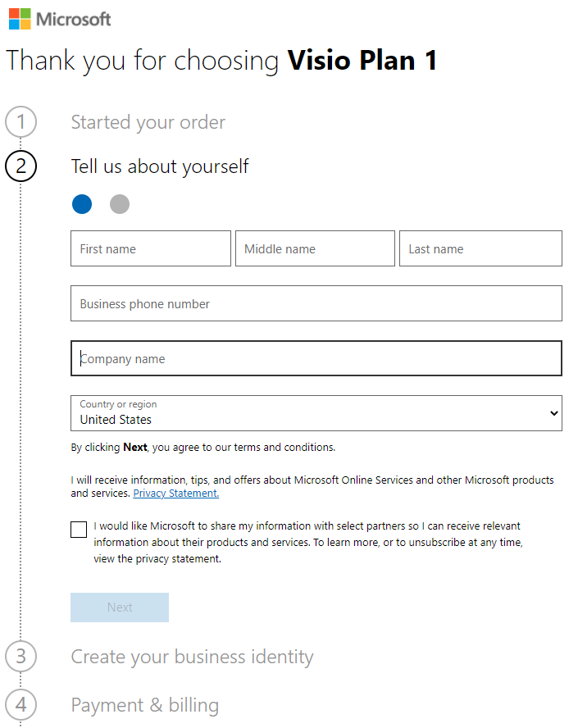Click the step 2 circle indicator
Viewport: 578px width, 728px height.
(20, 166)
